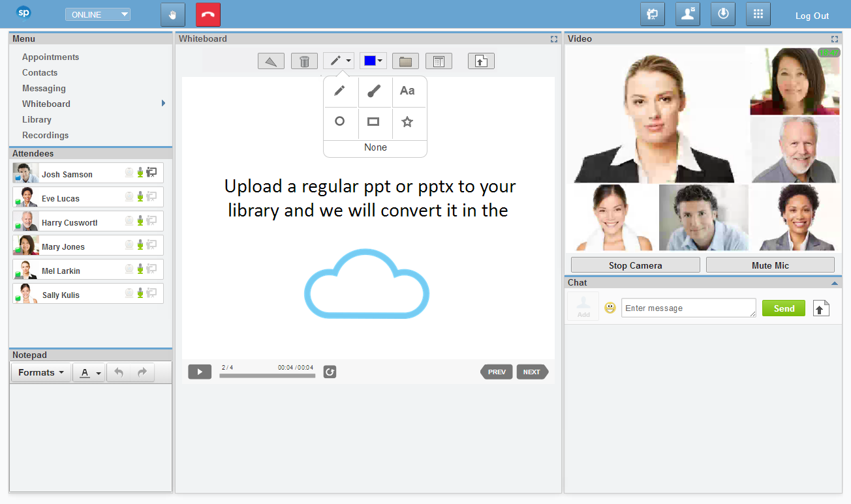The width and height of the screenshot is (851, 504).
Task: Toggle presenter screen icon for Mary Jones
Action: tap(151, 245)
